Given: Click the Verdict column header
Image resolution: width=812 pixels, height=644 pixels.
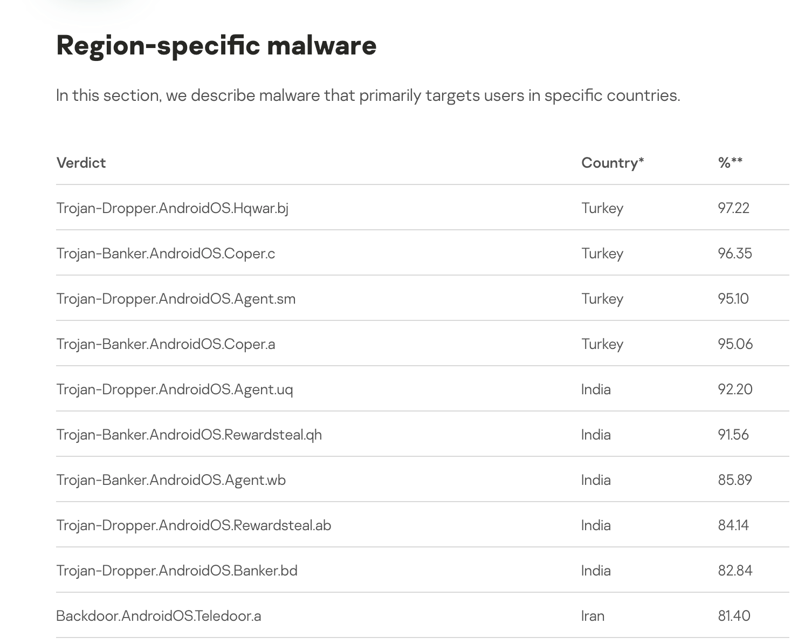Looking at the screenshot, I should click(x=81, y=163).
